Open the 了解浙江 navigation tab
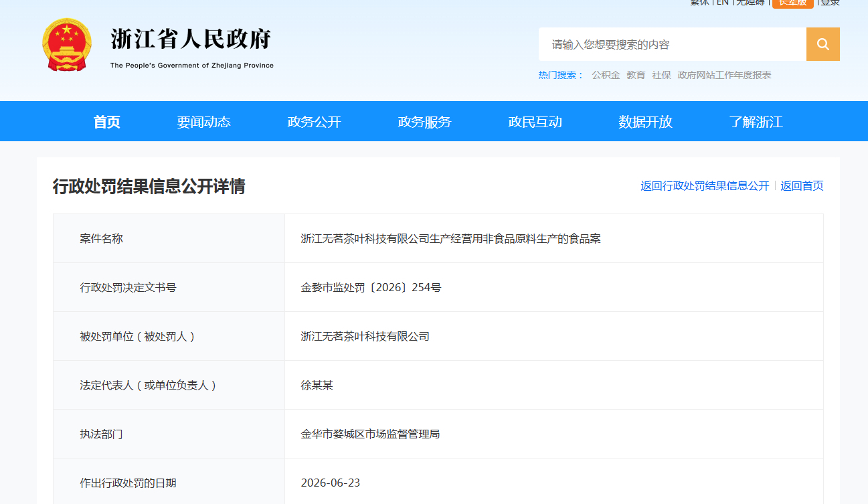Image resolution: width=868 pixels, height=504 pixels. pyautogui.click(x=756, y=122)
